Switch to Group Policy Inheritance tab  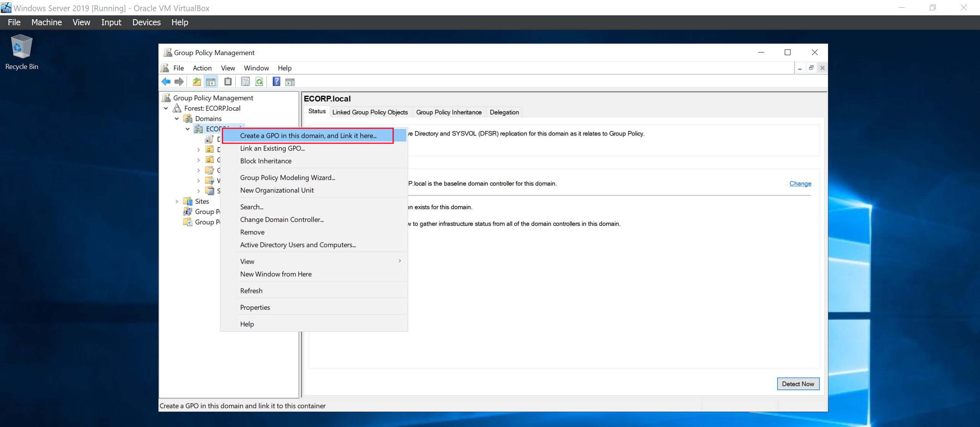pyautogui.click(x=449, y=112)
